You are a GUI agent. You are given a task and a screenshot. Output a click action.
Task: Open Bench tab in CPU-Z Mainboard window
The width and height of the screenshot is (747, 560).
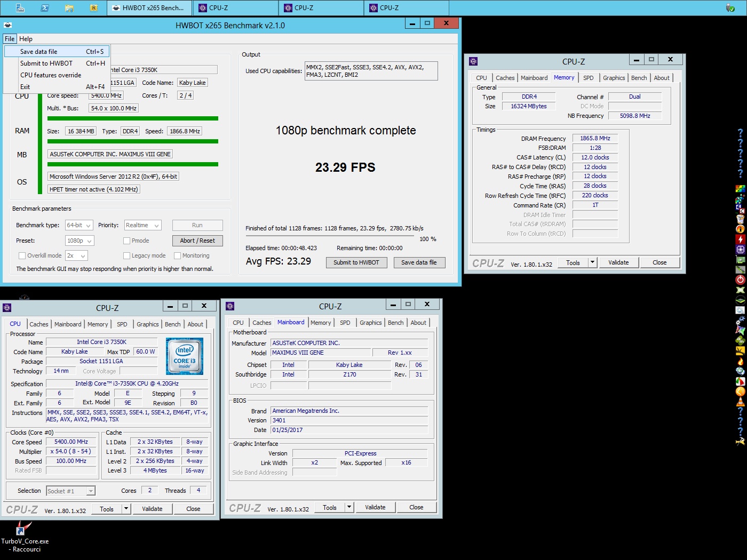tap(395, 323)
